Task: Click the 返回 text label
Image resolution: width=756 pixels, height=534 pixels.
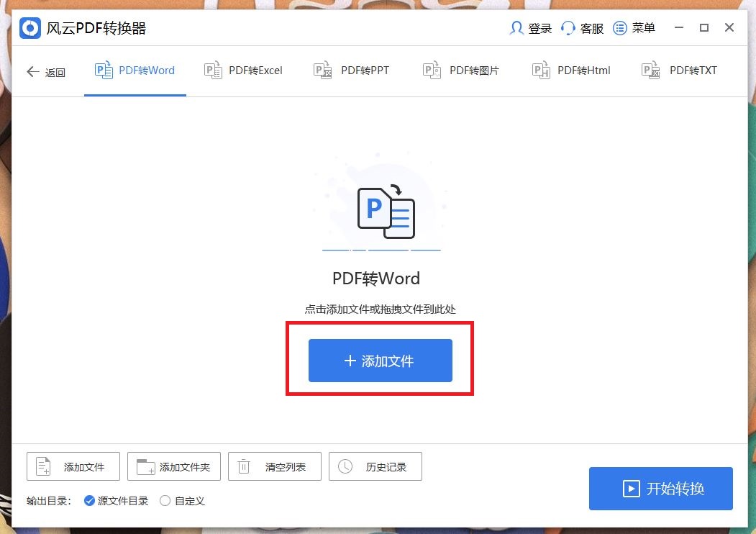Action: 55,73
